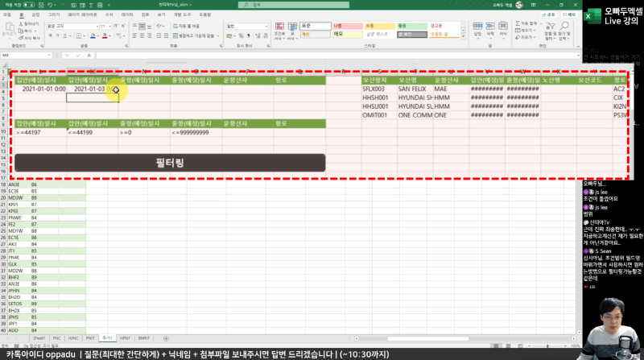The width and height of the screenshot is (644, 360).
Task: Click the Undo arrow icon
Action: [x=50, y=5]
